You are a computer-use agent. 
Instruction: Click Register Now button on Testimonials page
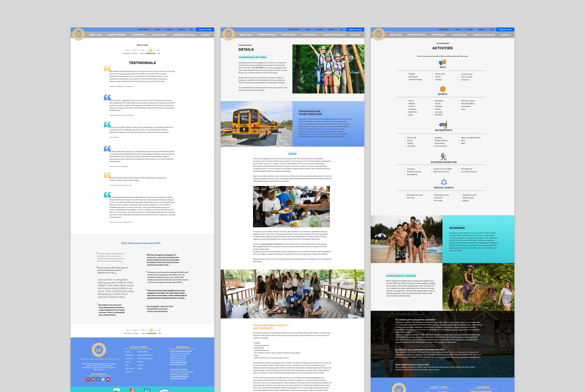pyautogui.click(x=205, y=29)
